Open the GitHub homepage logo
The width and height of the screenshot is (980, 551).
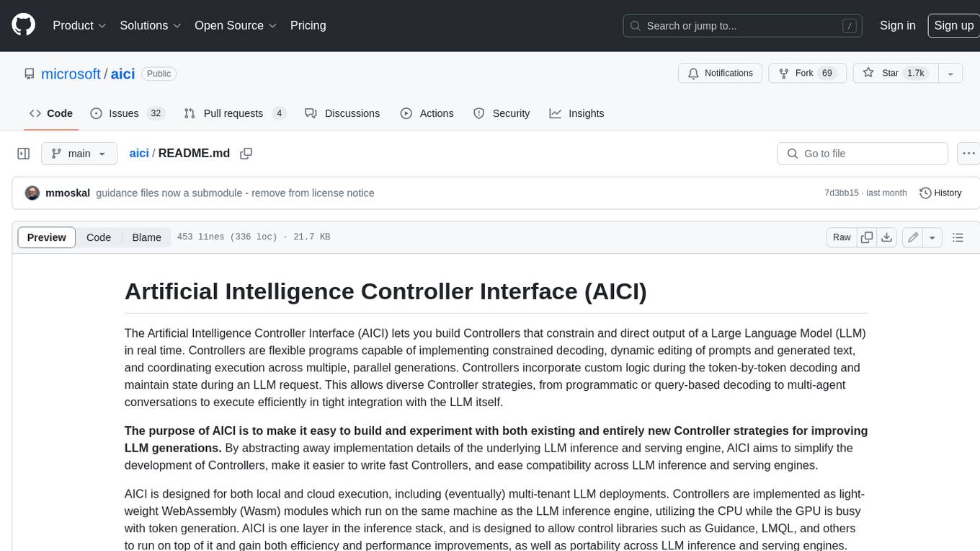coord(23,25)
